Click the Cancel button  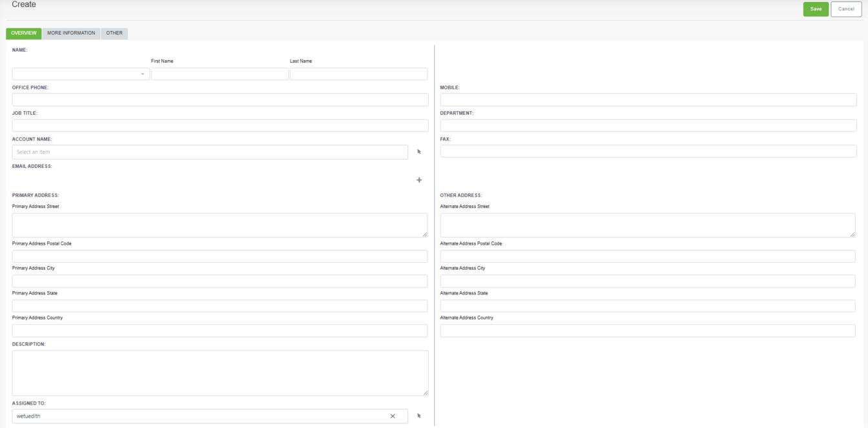coord(845,9)
